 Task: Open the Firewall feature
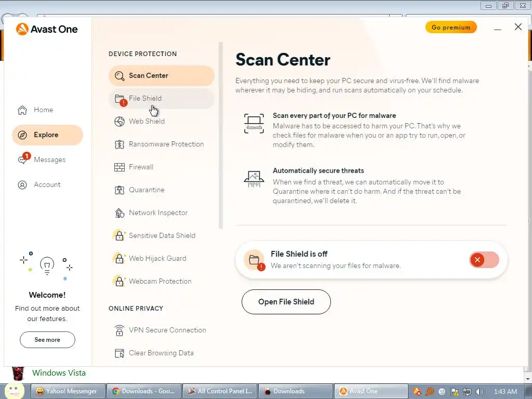coord(162,167)
